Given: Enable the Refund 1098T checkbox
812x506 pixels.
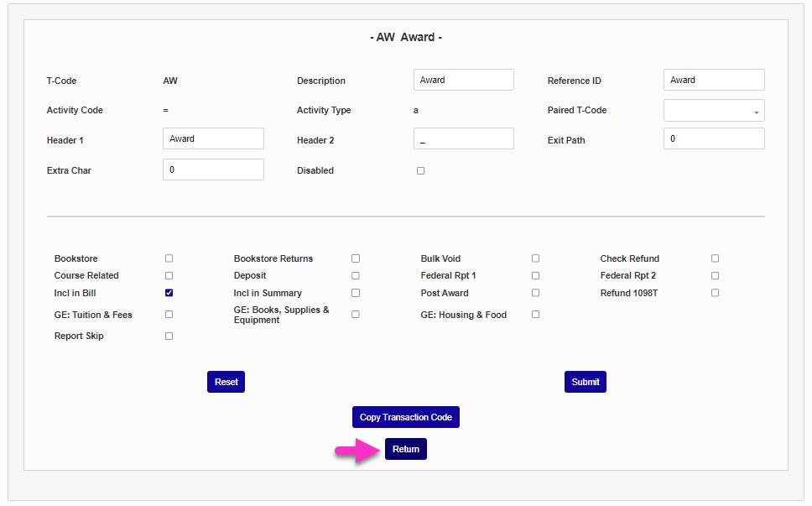Looking at the screenshot, I should (716, 293).
